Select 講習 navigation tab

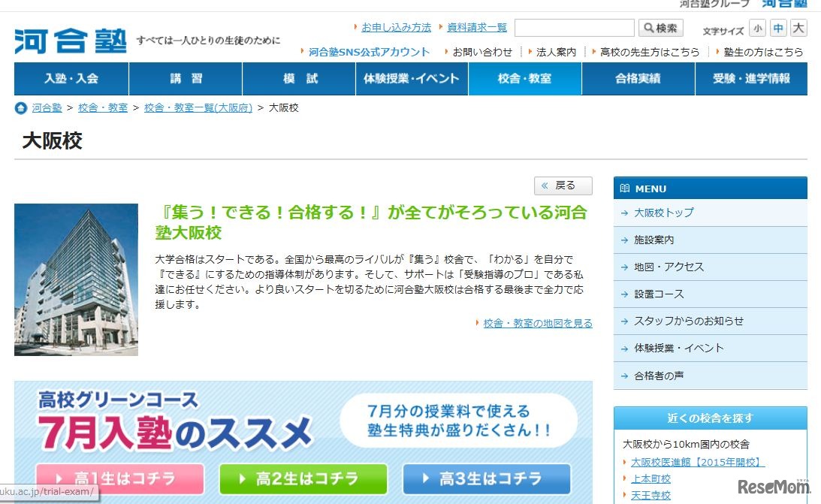[x=186, y=79]
